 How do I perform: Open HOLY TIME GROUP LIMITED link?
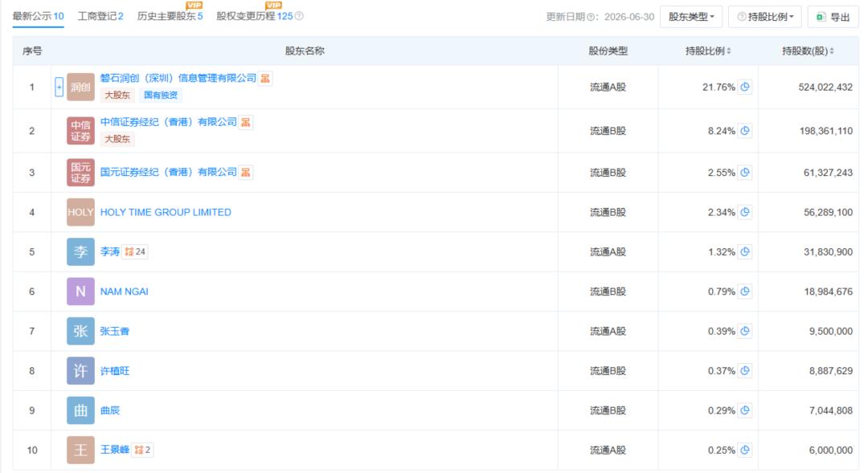click(x=166, y=213)
